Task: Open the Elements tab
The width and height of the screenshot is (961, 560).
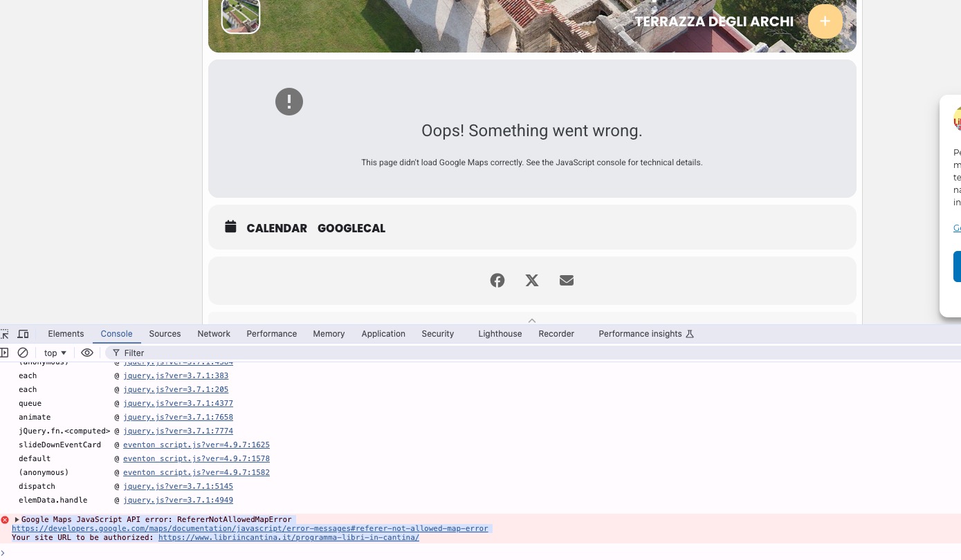Action: 66,334
